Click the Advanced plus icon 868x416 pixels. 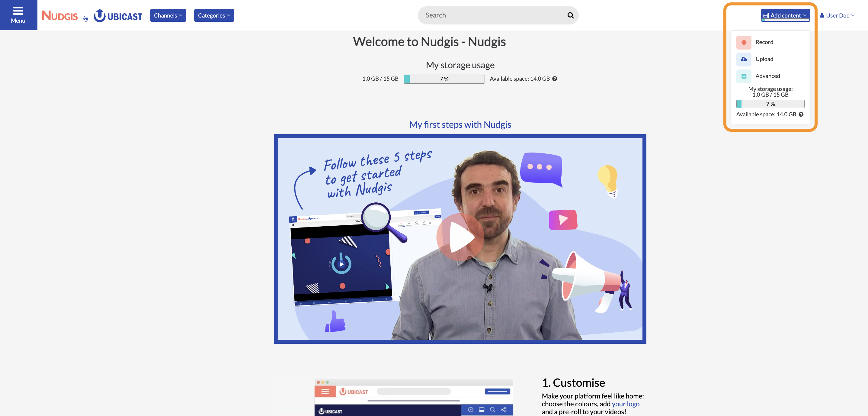coord(744,76)
